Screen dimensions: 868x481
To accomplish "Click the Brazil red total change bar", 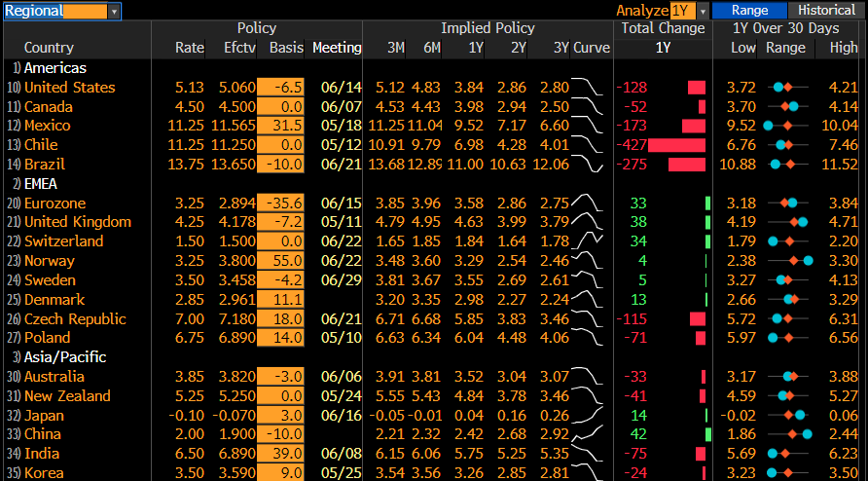I will (x=687, y=165).
